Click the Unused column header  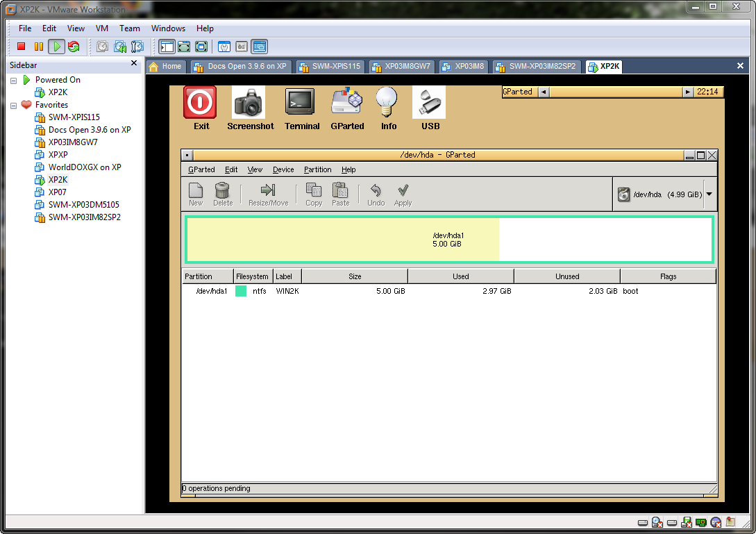[567, 276]
